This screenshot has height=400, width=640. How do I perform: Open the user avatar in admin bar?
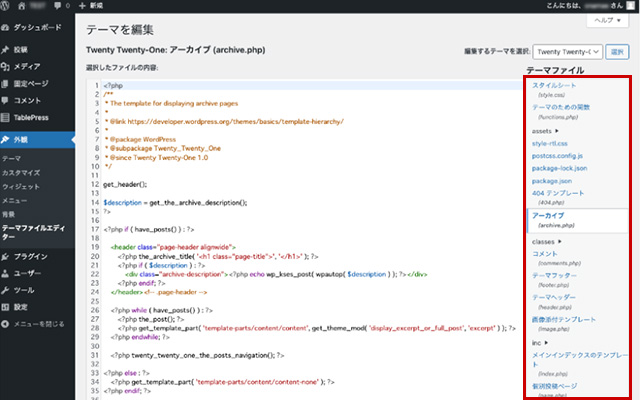pos(631,5)
